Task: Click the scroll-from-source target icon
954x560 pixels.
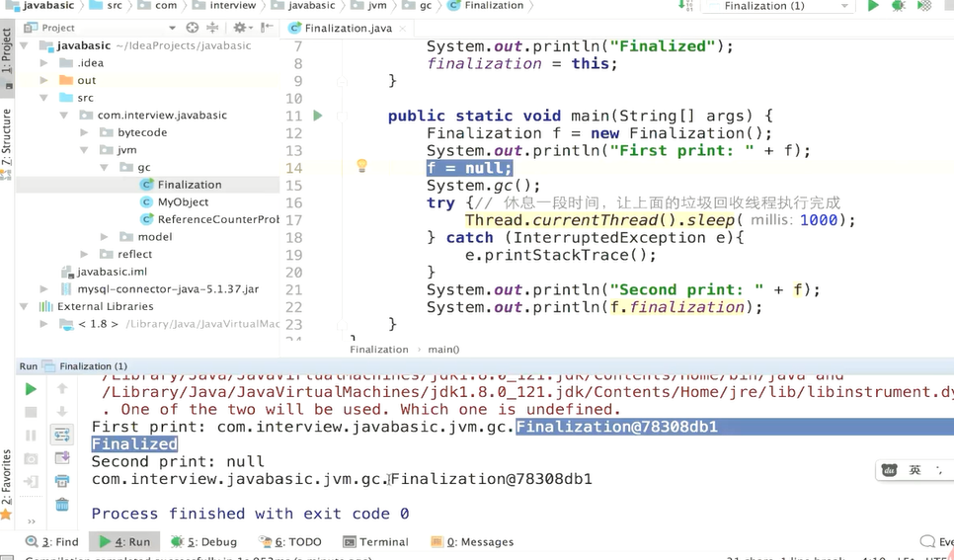Action: pyautogui.click(x=193, y=28)
